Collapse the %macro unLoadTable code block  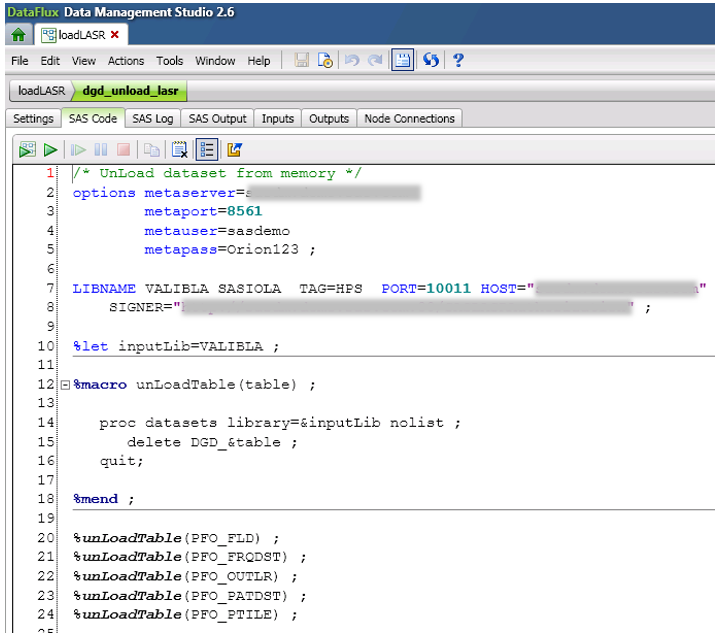pos(65,385)
